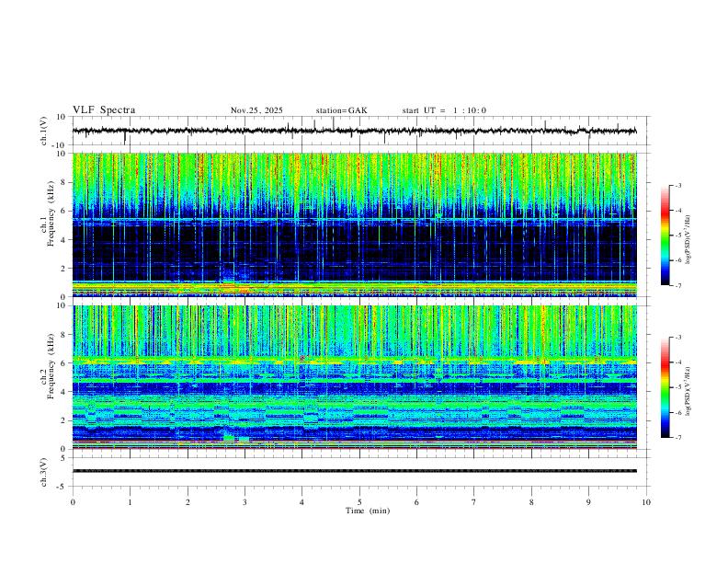This screenshot has width=728, height=563.
Task: Click the ch.1 spectrogram panel
Action: (x=354, y=224)
